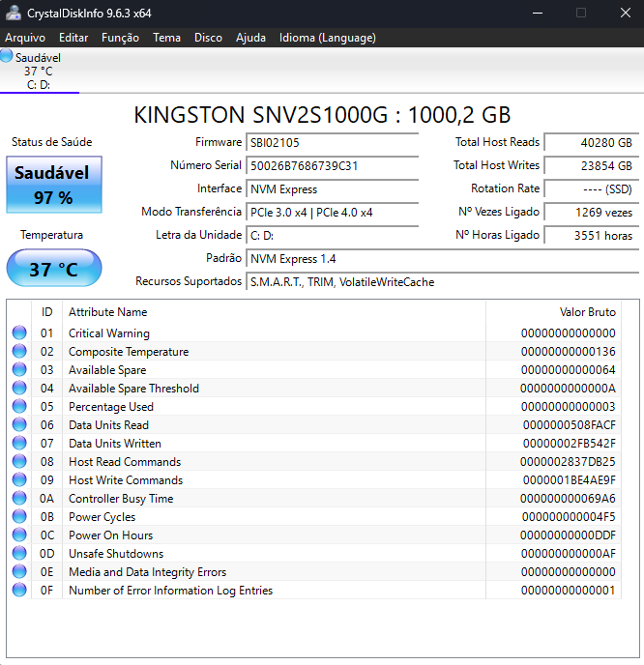Click status orb for Host Write Commands row
This screenshot has width=644, height=665.
[x=19, y=479]
